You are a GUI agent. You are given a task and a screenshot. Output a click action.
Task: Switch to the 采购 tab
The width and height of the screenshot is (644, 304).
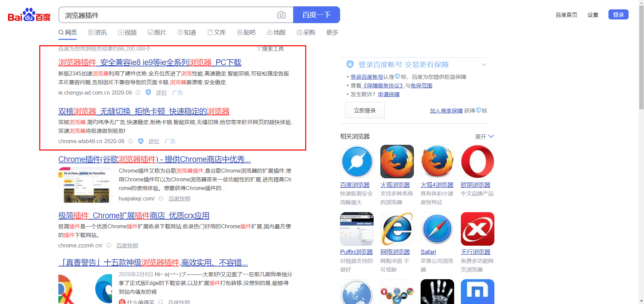306,33
